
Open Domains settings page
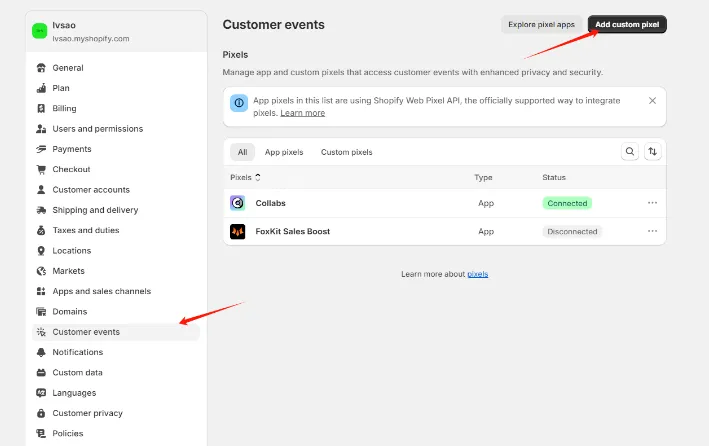coord(116,312)
